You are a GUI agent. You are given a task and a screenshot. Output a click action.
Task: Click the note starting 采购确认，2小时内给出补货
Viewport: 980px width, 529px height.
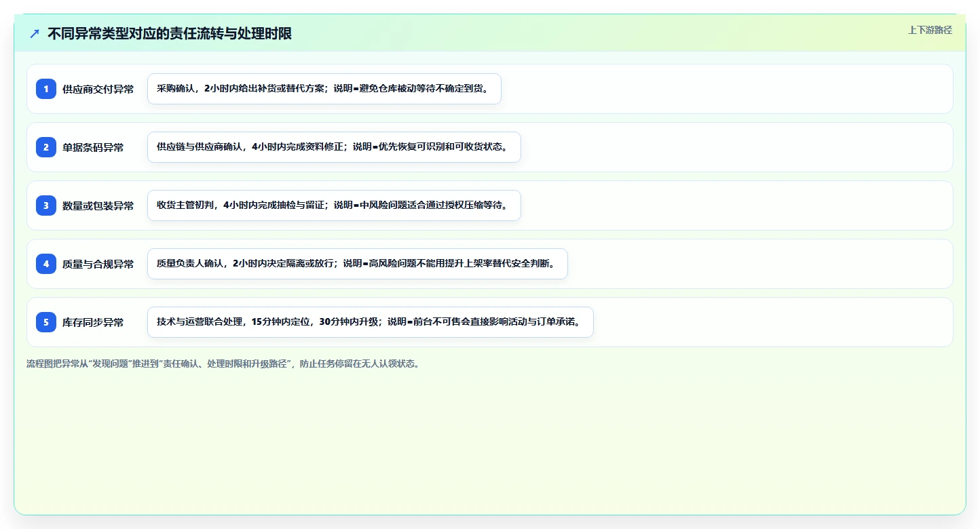(x=324, y=89)
